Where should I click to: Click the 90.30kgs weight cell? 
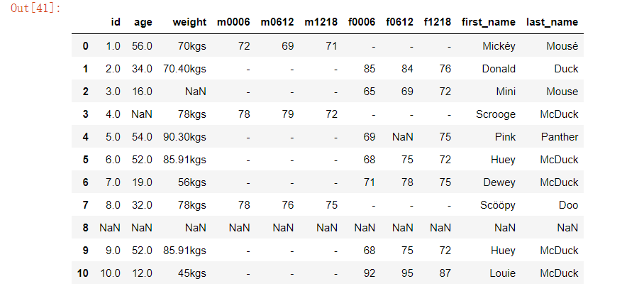[x=184, y=137]
